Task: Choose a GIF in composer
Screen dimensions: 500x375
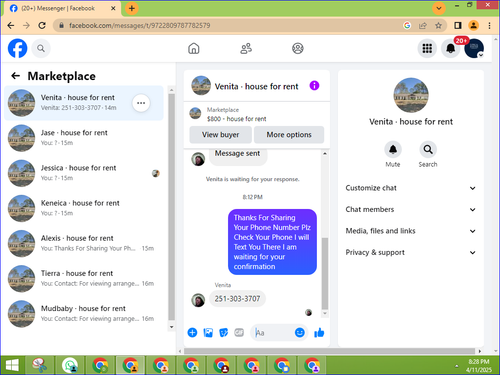Action: coord(239,332)
